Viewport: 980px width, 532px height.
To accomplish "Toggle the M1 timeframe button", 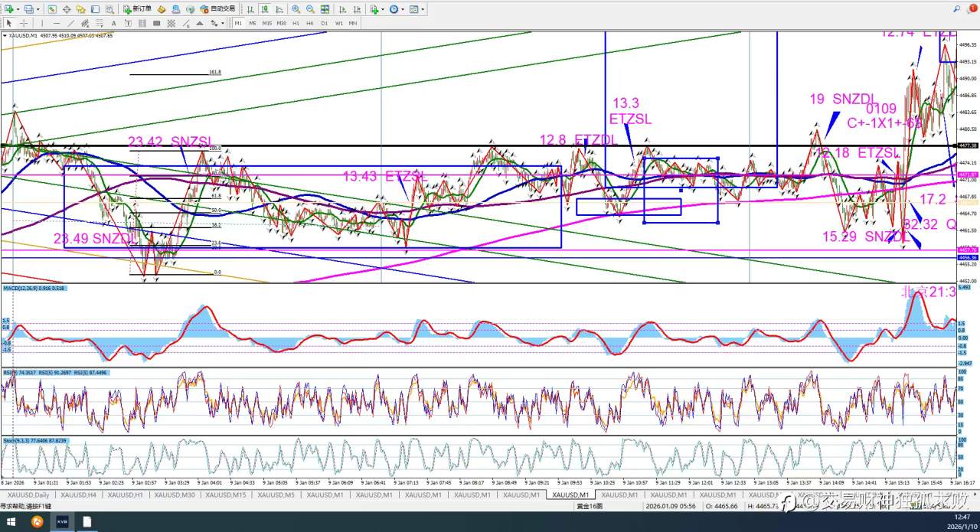I will tap(238, 23).
